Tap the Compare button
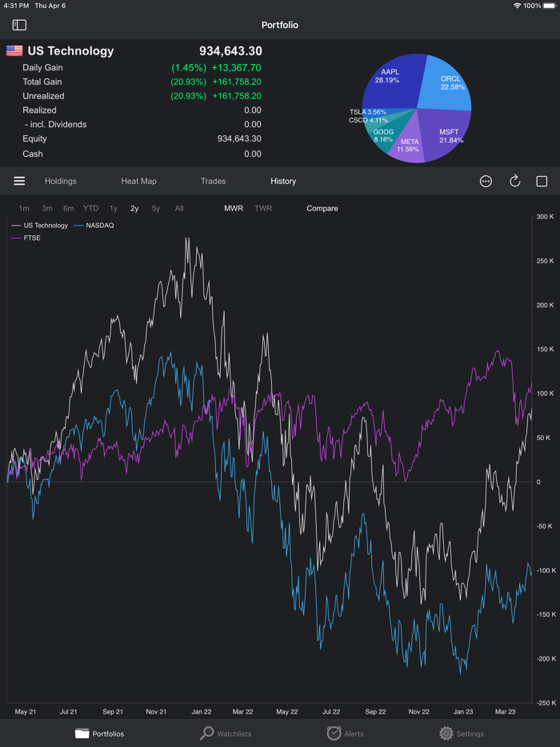 point(322,208)
